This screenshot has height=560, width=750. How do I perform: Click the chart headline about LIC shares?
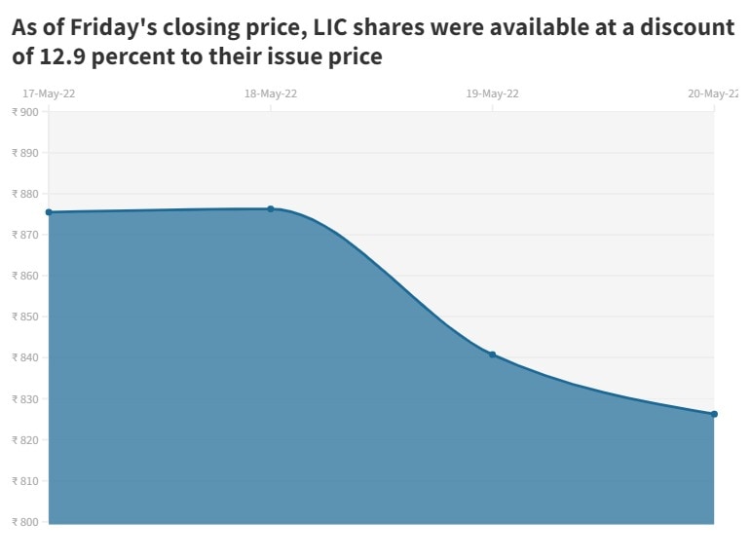click(373, 42)
